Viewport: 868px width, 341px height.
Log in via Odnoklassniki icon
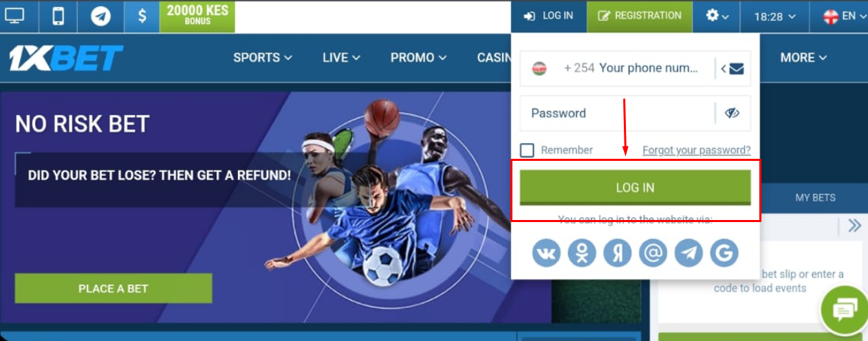[x=582, y=253]
